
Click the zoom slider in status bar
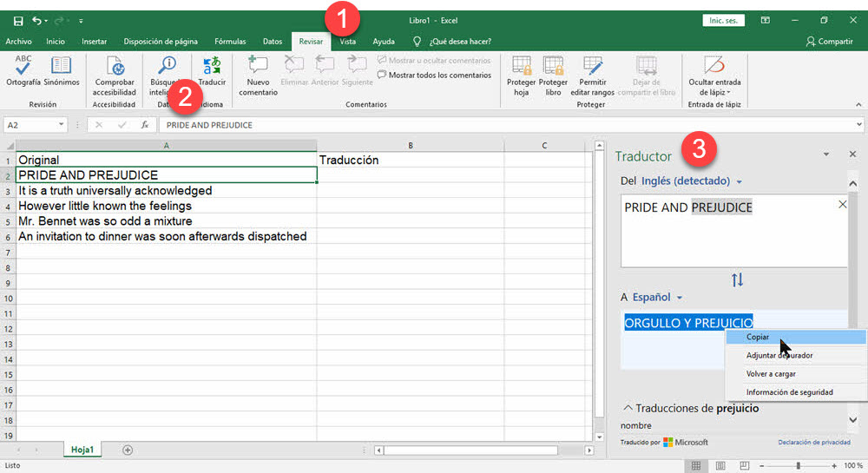799,466
